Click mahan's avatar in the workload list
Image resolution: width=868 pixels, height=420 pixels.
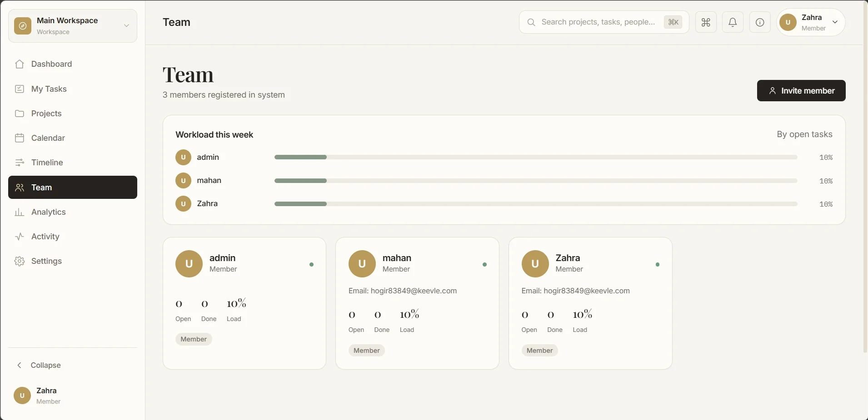click(183, 181)
